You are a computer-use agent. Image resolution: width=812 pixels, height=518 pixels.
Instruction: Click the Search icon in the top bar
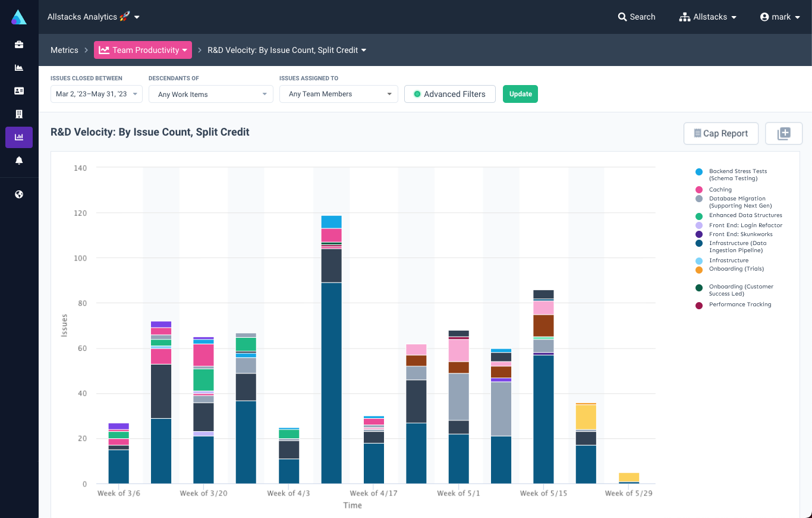[622, 17]
